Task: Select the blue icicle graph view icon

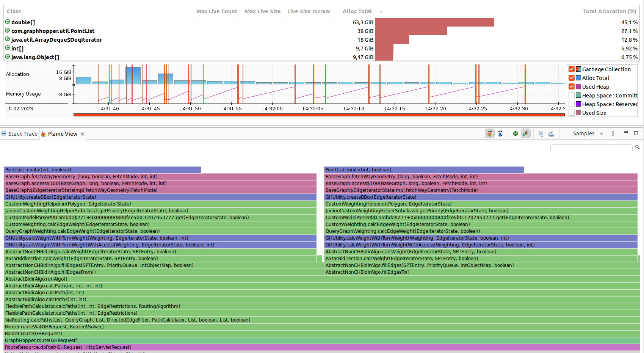Action: 500,133
